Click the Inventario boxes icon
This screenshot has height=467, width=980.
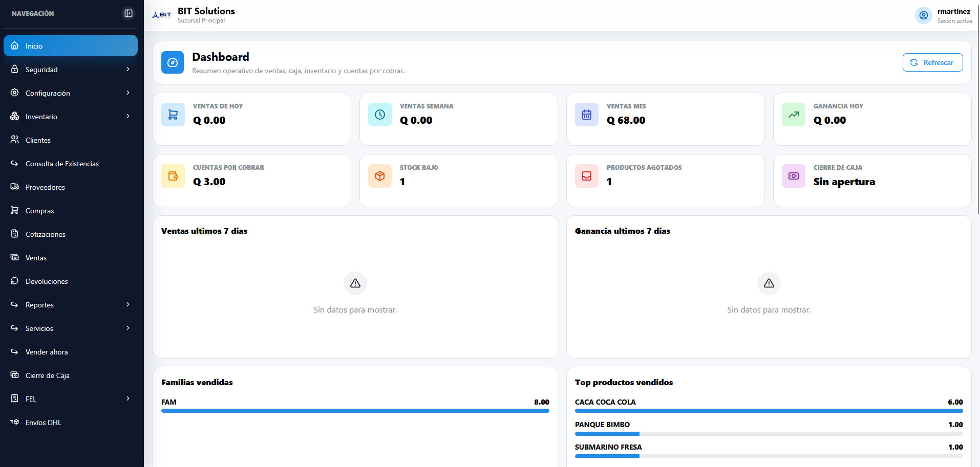15,116
